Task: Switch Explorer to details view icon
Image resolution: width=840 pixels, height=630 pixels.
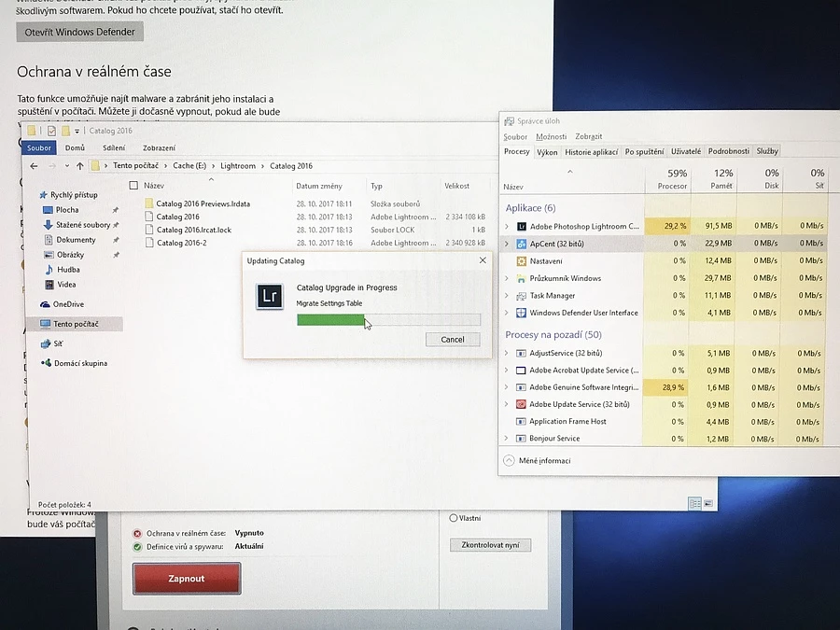Action: 694,504
